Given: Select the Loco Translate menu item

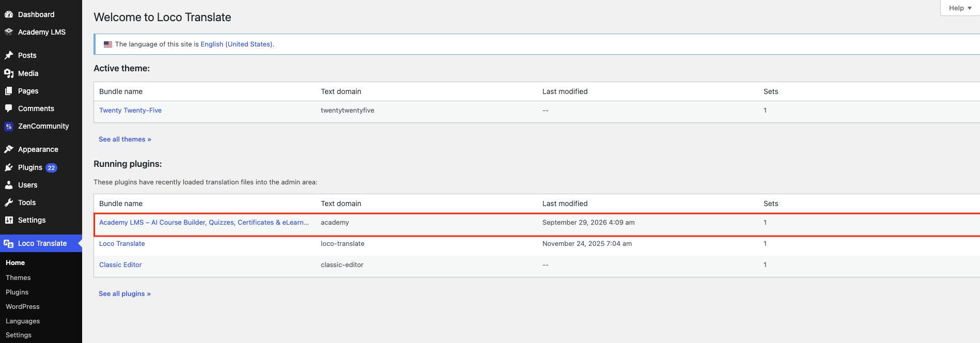Looking at the screenshot, I should pos(42,243).
